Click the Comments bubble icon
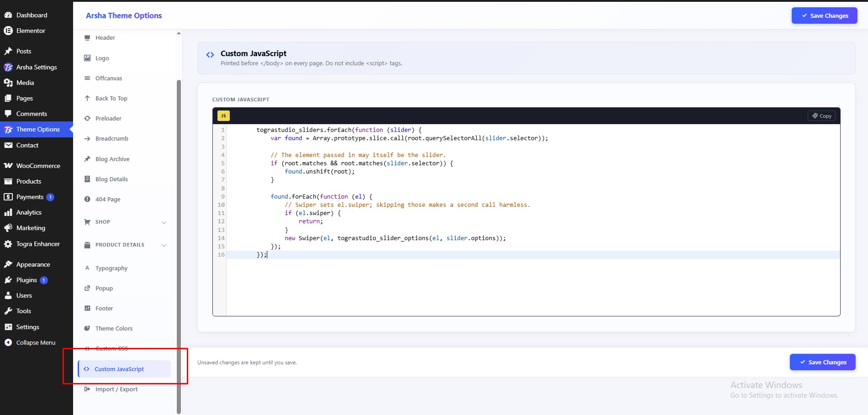The width and height of the screenshot is (868, 415). tap(8, 114)
